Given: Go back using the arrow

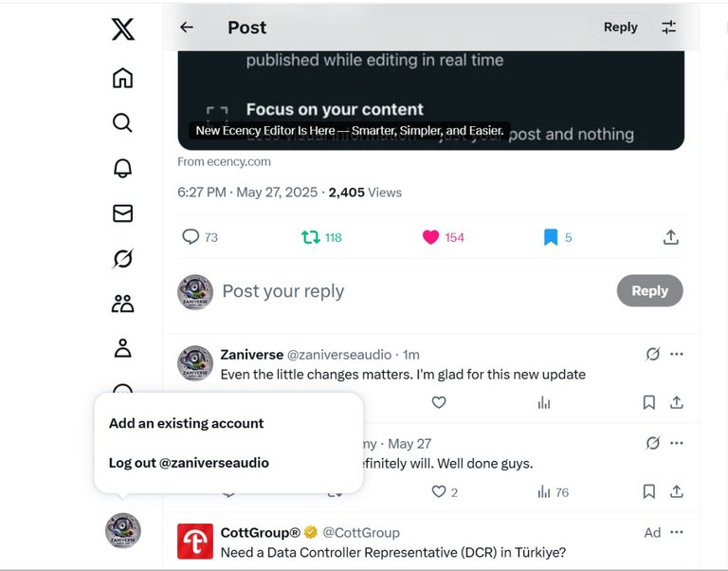Looking at the screenshot, I should [x=187, y=28].
